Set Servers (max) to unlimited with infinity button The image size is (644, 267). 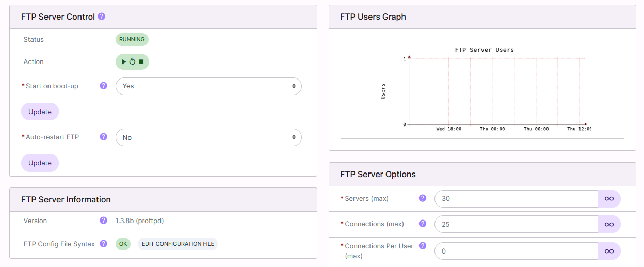tap(609, 199)
